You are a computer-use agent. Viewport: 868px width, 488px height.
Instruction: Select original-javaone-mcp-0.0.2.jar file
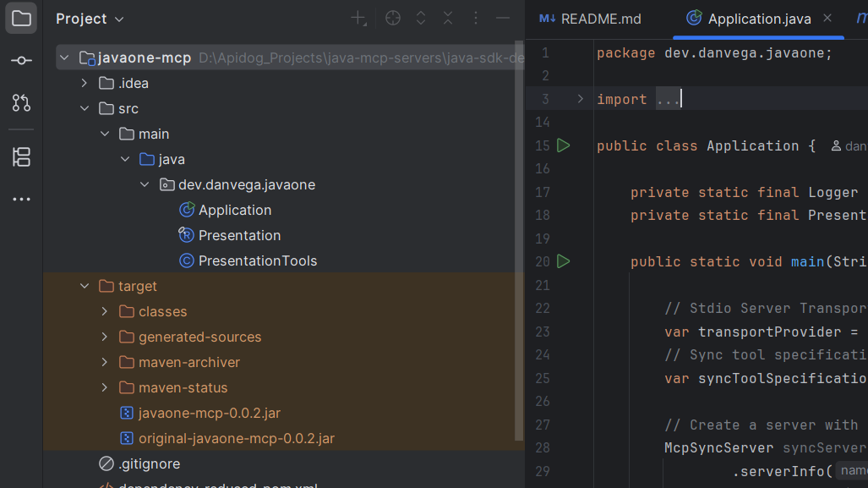pyautogui.click(x=237, y=439)
